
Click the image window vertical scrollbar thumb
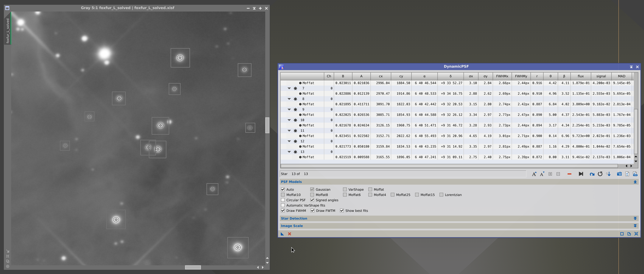[x=267, y=125]
